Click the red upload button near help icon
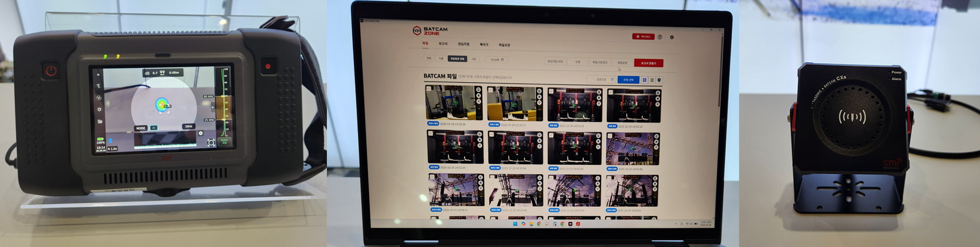The height and width of the screenshot is (247, 980). pyautogui.click(x=643, y=36)
